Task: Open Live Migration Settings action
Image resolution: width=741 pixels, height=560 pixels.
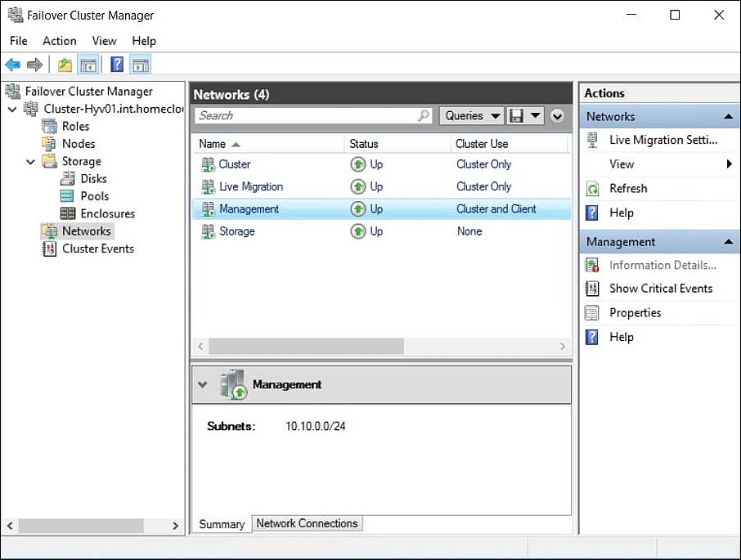Action: (662, 140)
